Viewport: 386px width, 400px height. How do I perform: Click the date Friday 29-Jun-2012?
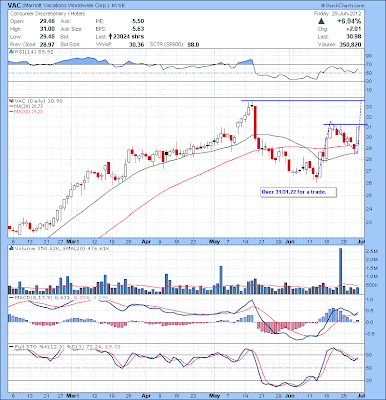337,14
